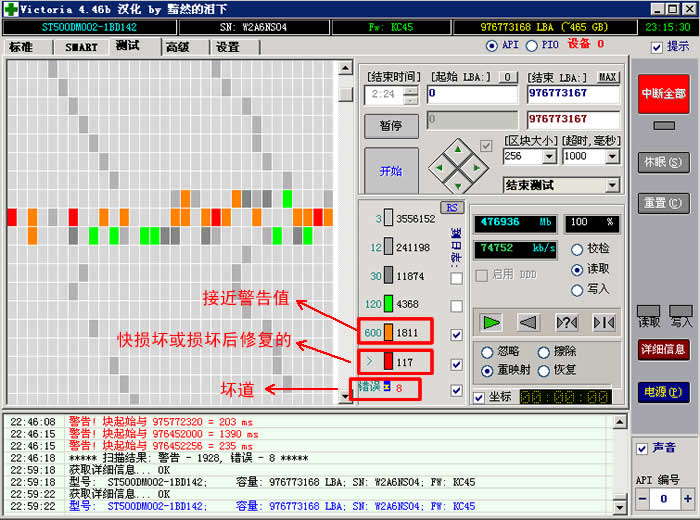Screen dimensions: 700x520
Task: Click the butterfly seek button
Action: click(x=604, y=322)
